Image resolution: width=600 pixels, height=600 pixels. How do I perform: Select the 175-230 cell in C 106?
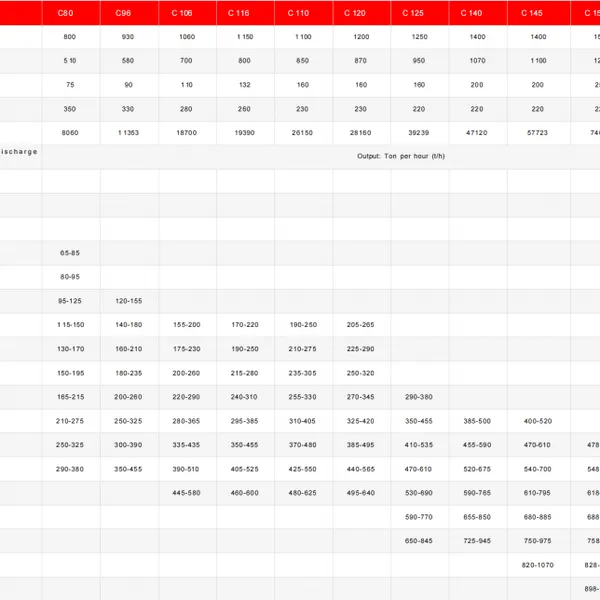tap(187, 349)
